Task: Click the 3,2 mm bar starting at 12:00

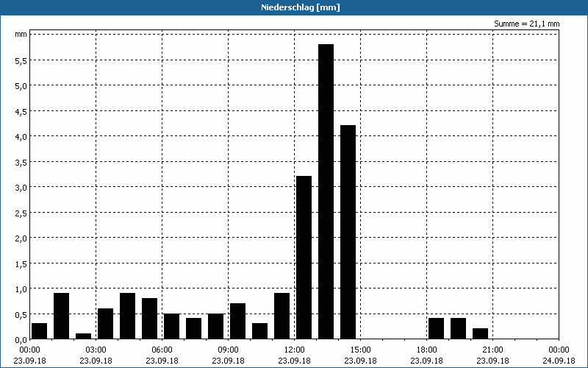Action: (304, 257)
